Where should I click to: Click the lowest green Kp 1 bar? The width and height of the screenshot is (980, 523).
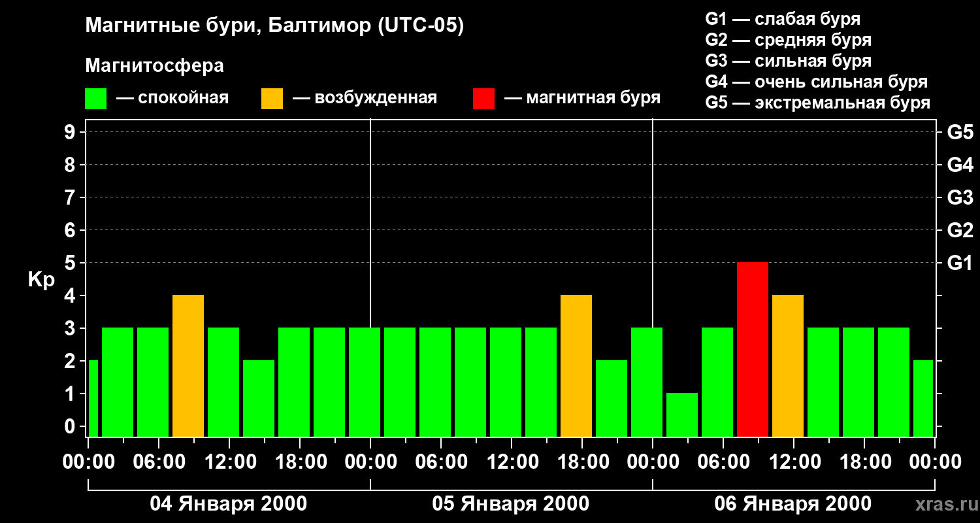click(682, 414)
